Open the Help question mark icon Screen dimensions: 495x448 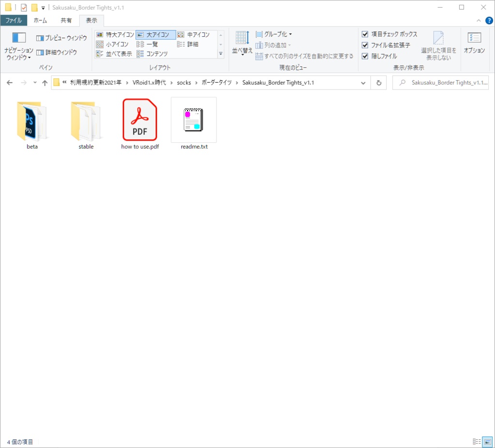(x=489, y=20)
